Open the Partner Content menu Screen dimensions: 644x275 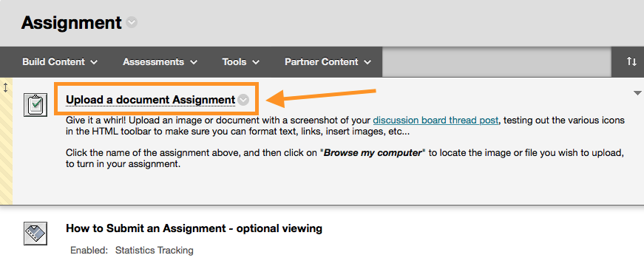coord(328,62)
